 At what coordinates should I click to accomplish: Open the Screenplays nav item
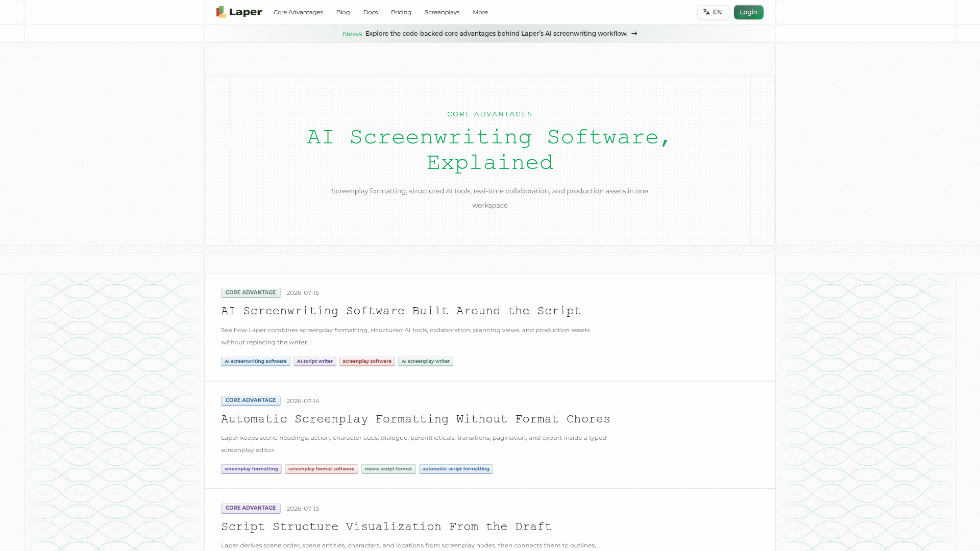click(442, 12)
